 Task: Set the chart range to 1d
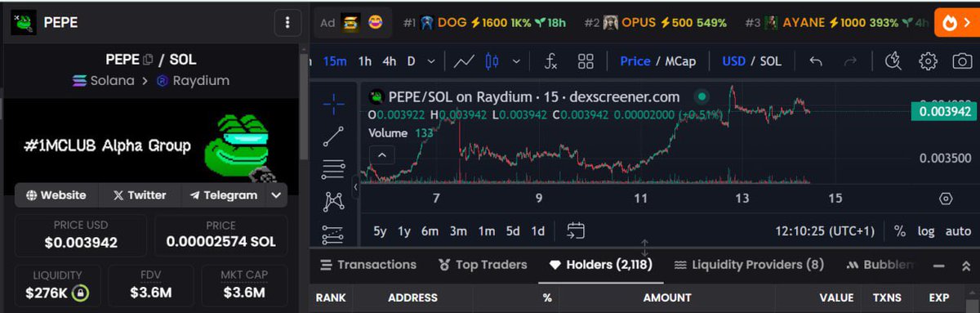(x=537, y=231)
